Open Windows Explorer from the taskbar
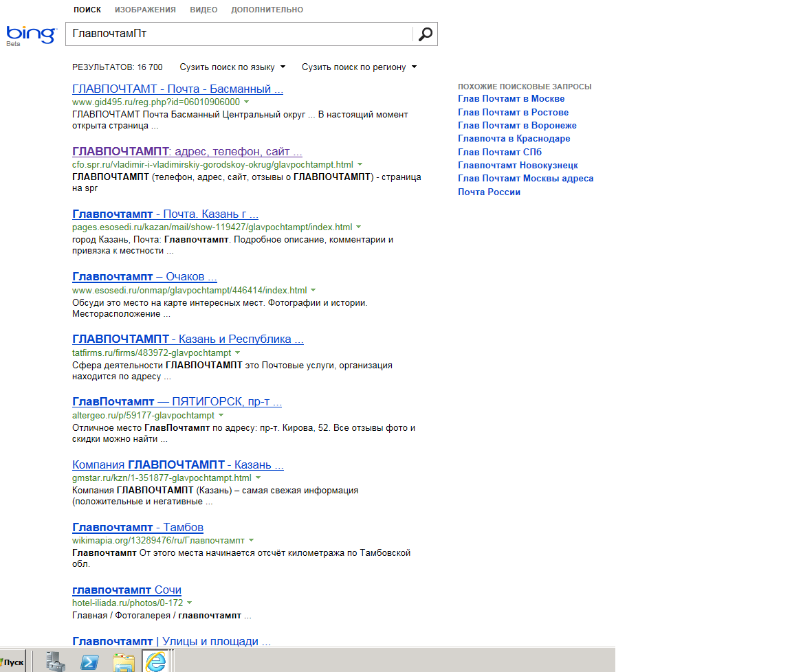Screen dimensions: 792x672 tap(123, 661)
